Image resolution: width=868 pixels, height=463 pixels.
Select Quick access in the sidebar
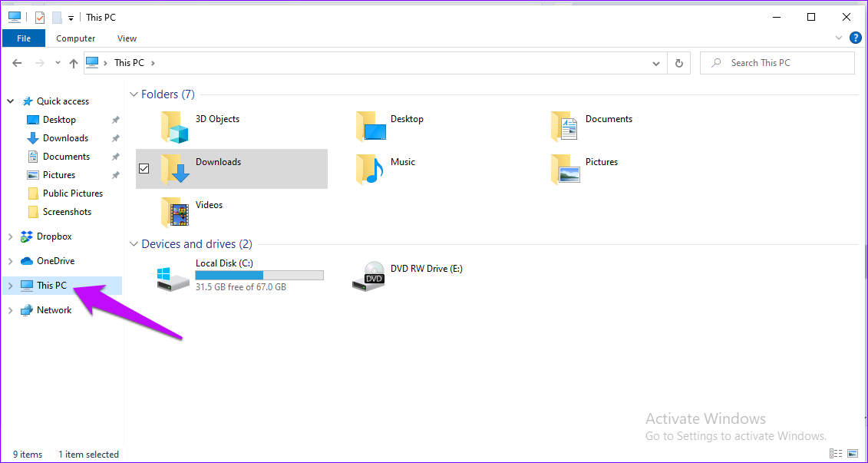pyautogui.click(x=63, y=101)
